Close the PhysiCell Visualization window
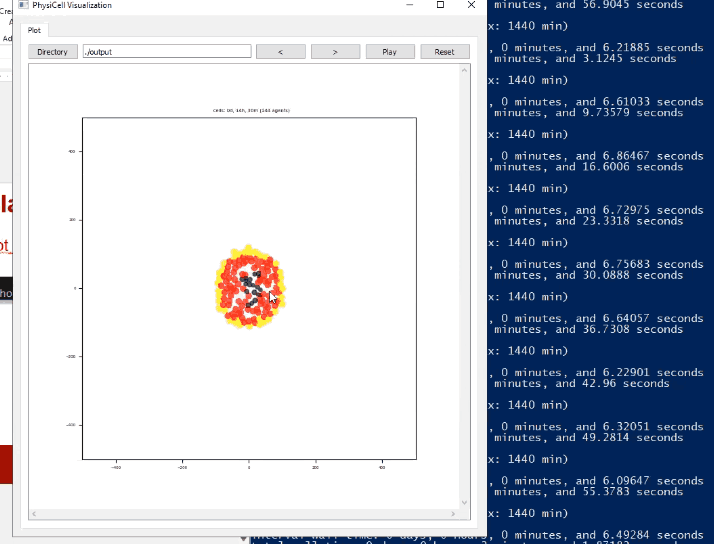Image resolution: width=714 pixels, height=544 pixels. (x=471, y=6)
